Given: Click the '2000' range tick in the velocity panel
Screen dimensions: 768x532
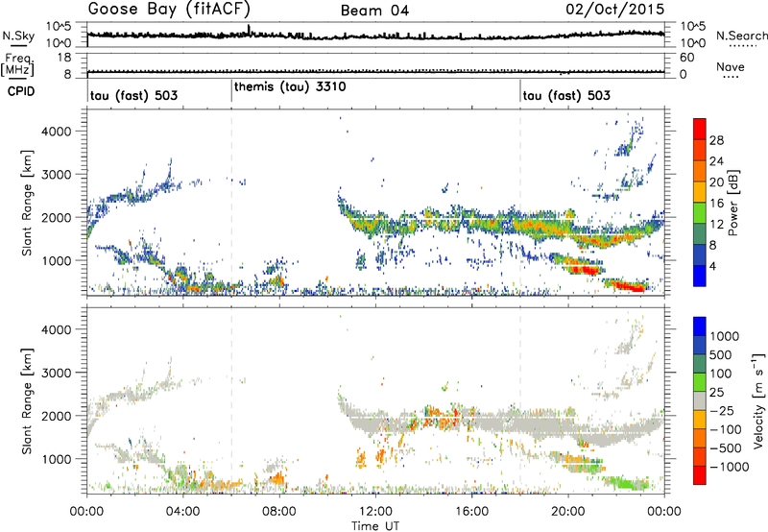Looking at the screenshot, I should (56, 416).
